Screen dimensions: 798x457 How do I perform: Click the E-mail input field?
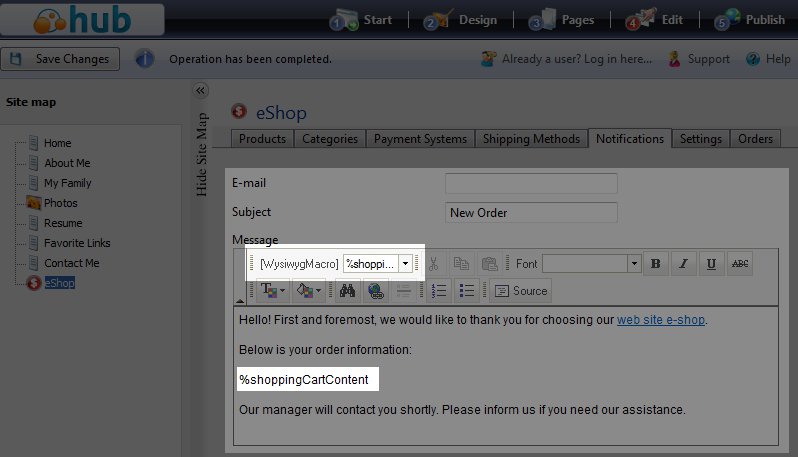point(531,183)
